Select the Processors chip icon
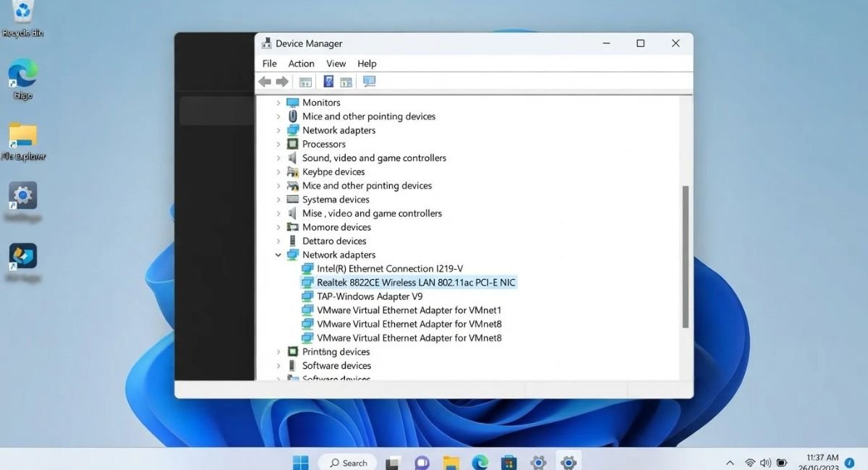Screen dimensions: 868x470 point(293,144)
